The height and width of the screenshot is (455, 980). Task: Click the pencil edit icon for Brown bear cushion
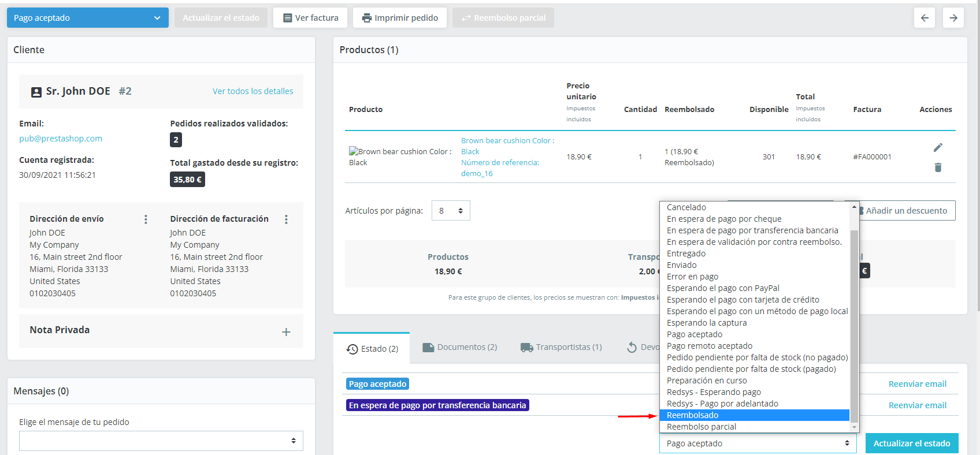938,148
